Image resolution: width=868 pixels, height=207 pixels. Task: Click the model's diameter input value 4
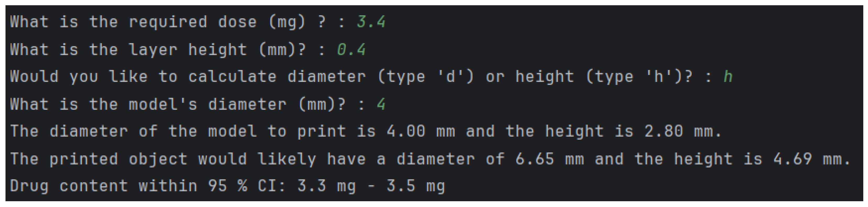pos(381,104)
